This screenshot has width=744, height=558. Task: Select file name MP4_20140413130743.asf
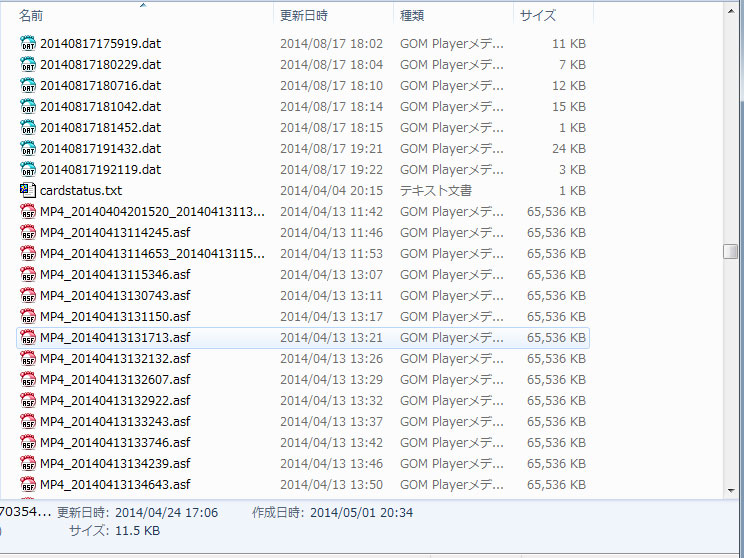point(115,295)
